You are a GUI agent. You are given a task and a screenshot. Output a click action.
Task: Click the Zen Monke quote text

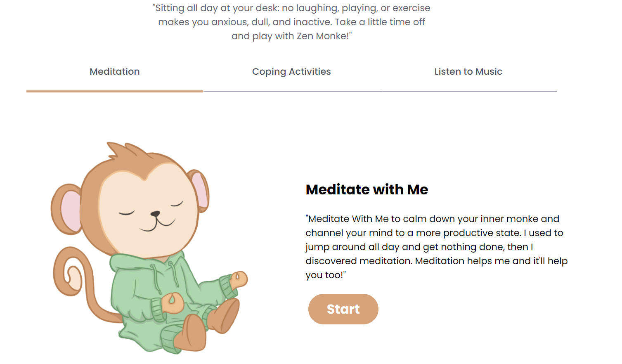coord(291,22)
